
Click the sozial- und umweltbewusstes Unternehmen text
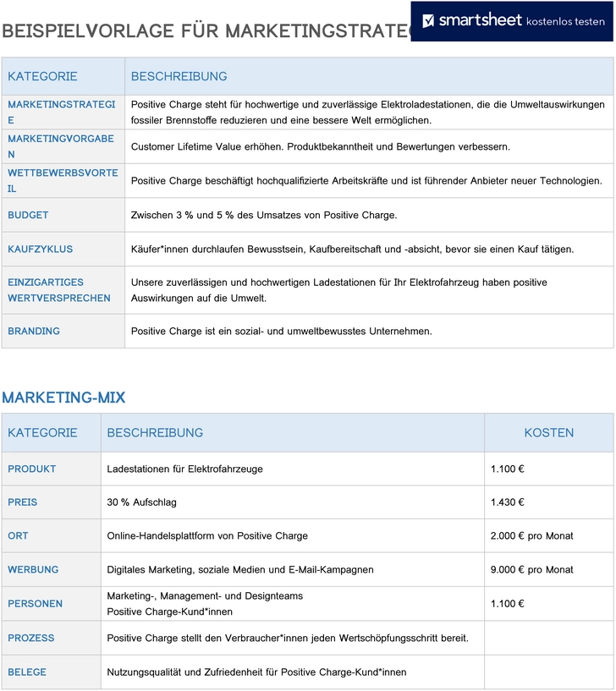tap(281, 331)
